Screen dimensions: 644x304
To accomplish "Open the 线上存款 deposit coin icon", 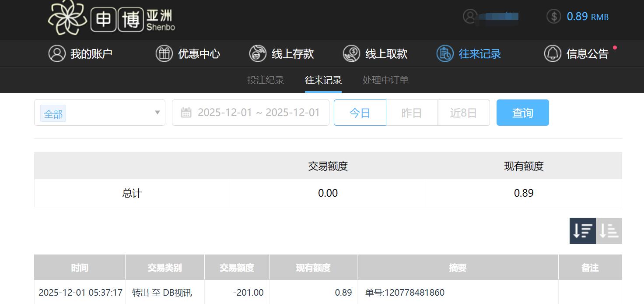I will coord(258,53).
